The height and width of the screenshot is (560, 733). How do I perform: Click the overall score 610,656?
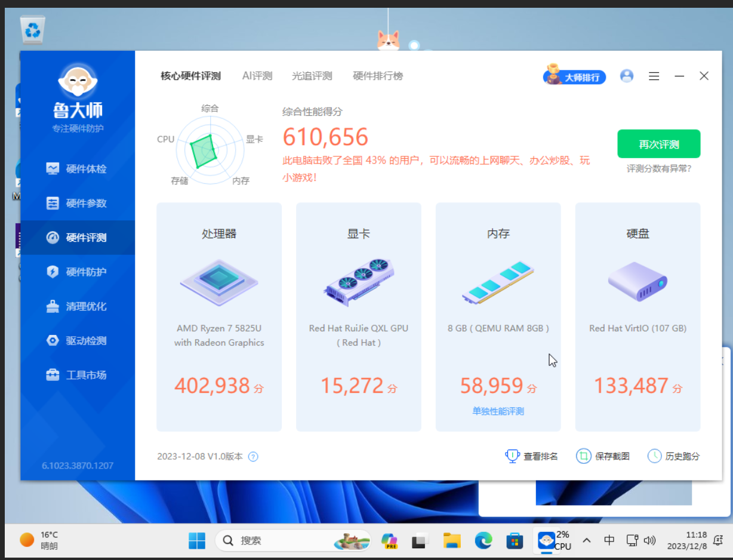[325, 137]
